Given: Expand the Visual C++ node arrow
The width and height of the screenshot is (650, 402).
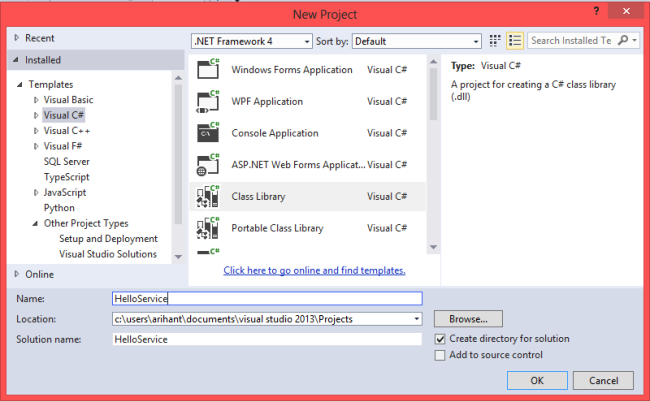Looking at the screenshot, I should 36,131.
